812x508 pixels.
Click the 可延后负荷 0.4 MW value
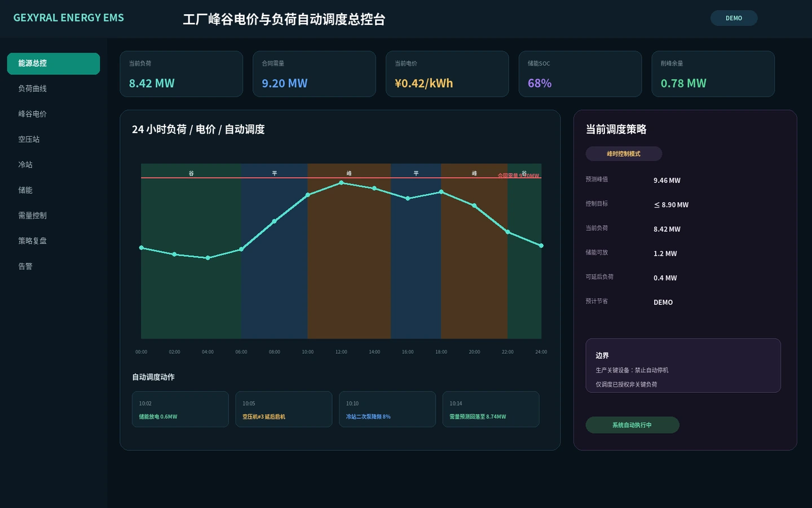(x=665, y=278)
